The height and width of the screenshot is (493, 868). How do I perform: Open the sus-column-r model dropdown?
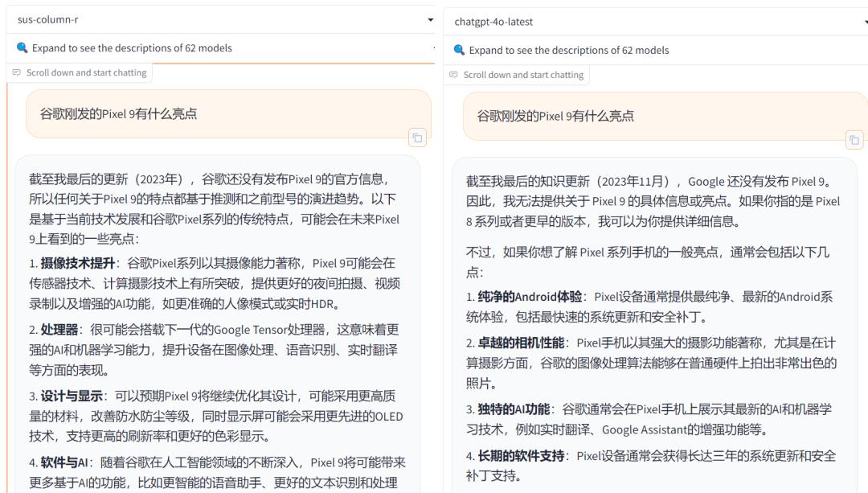tap(217, 19)
